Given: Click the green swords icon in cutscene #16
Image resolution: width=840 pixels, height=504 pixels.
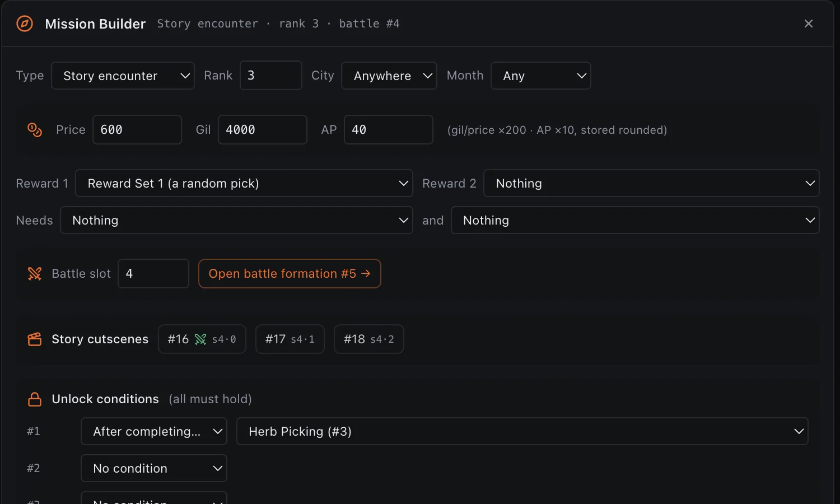Looking at the screenshot, I should click(200, 339).
